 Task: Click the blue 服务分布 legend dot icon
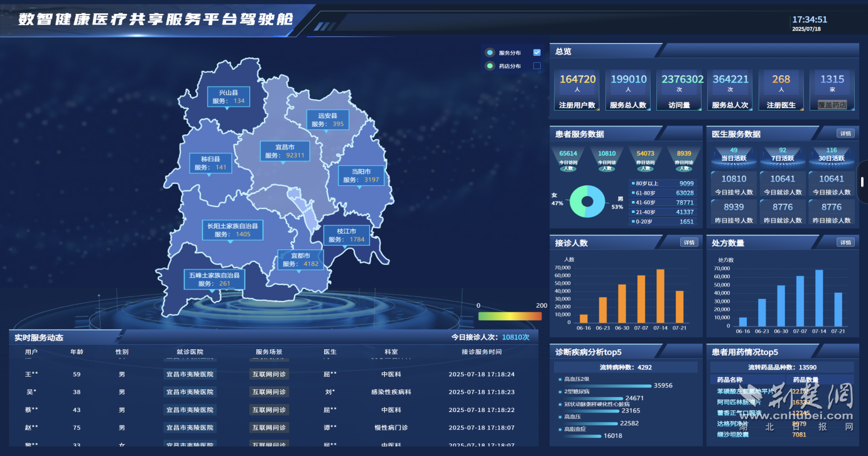(490, 53)
